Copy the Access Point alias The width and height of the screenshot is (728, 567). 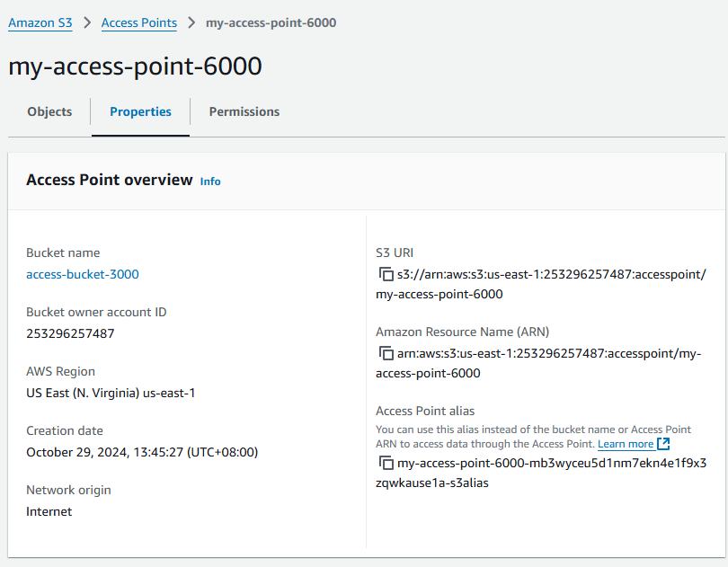coord(386,463)
